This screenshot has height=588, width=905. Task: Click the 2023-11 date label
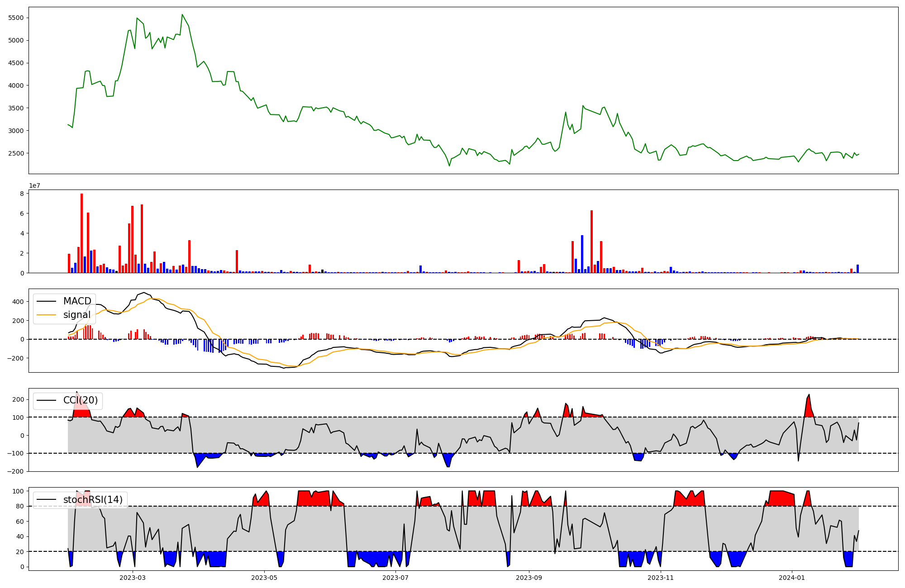[x=661, y=578]
